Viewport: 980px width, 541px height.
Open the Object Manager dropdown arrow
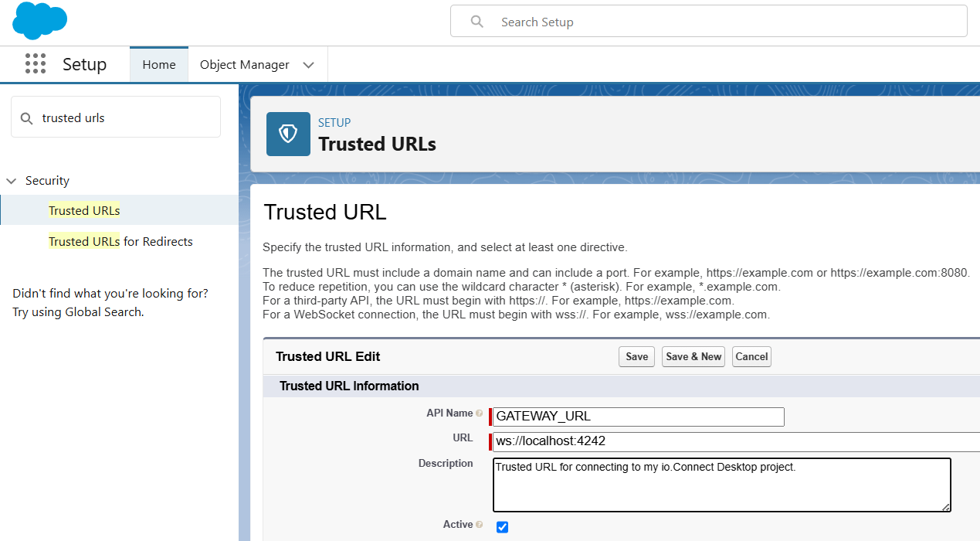point(309,65)
